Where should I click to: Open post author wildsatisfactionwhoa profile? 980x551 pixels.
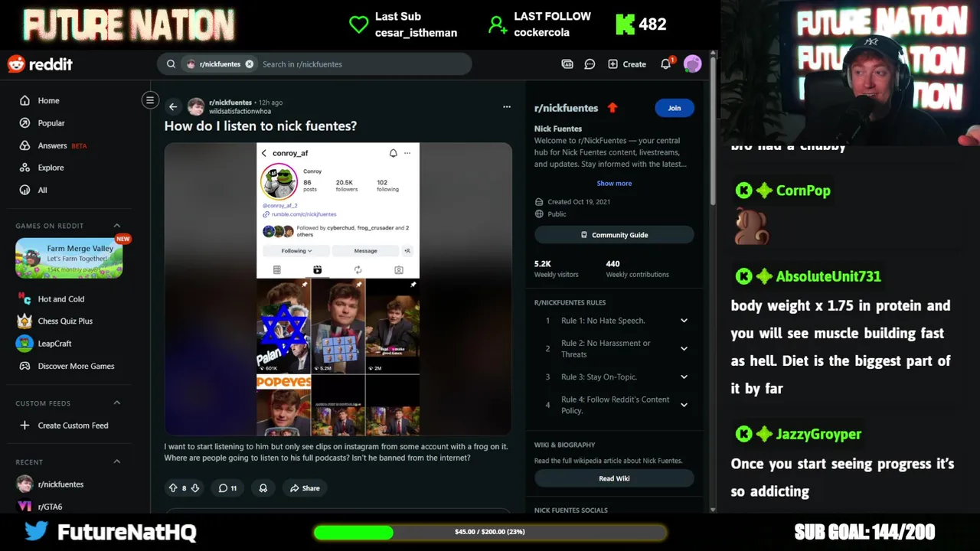point(240,112)
